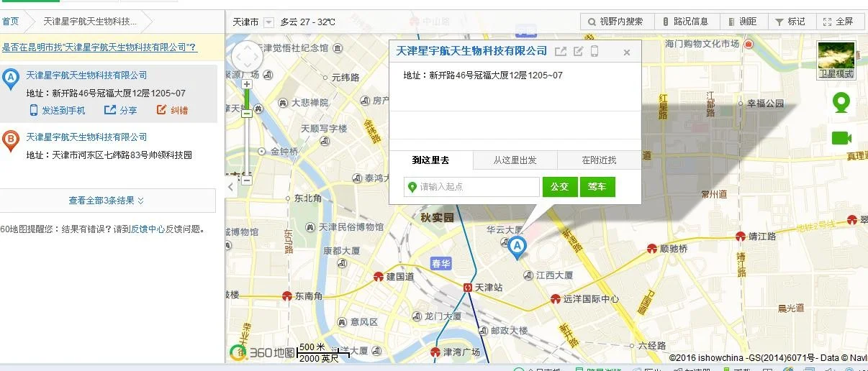
Task: Click 首页 breadcrumb link
Action: 10,22
